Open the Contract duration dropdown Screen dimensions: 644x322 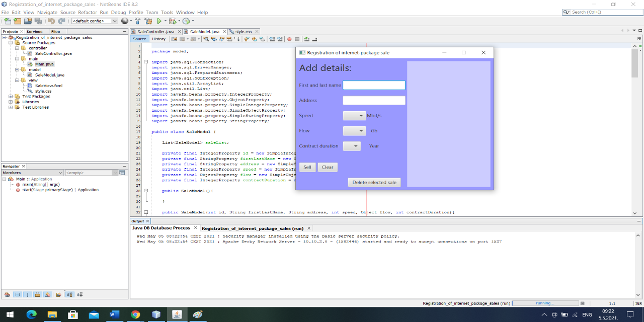pos(352,146)
